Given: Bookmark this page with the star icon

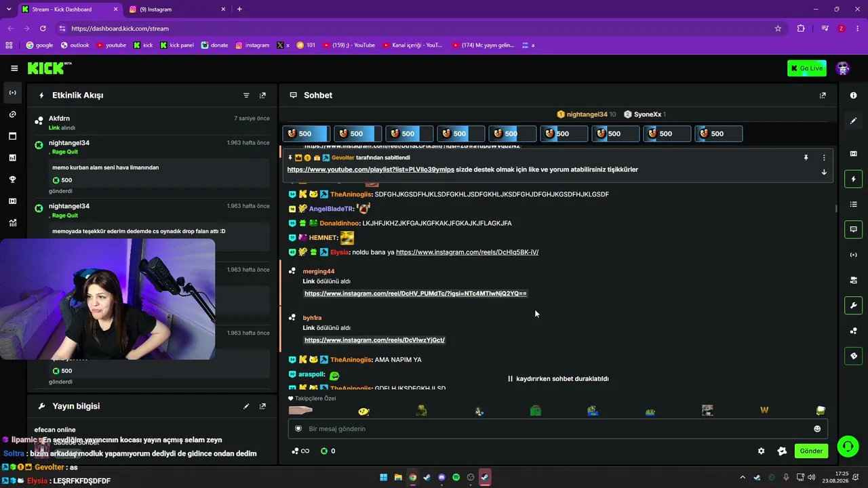Looking at the screenshot, I should 778,28.
